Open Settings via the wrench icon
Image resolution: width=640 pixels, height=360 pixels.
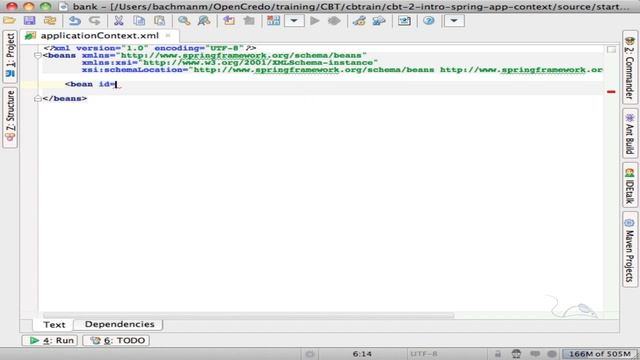(359, 20)
